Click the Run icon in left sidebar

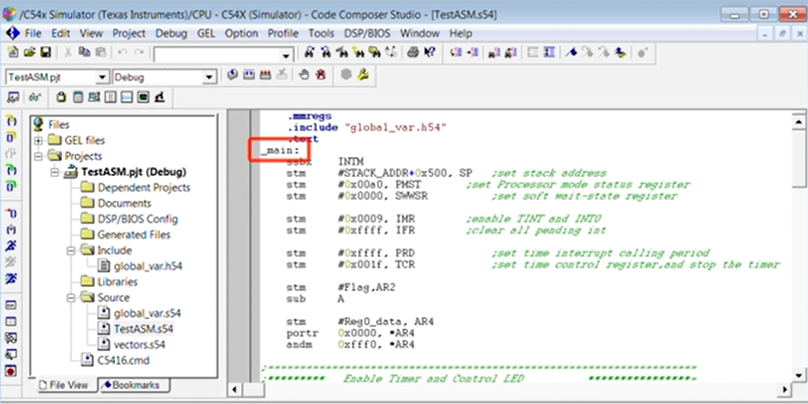(x=11, y=246)
